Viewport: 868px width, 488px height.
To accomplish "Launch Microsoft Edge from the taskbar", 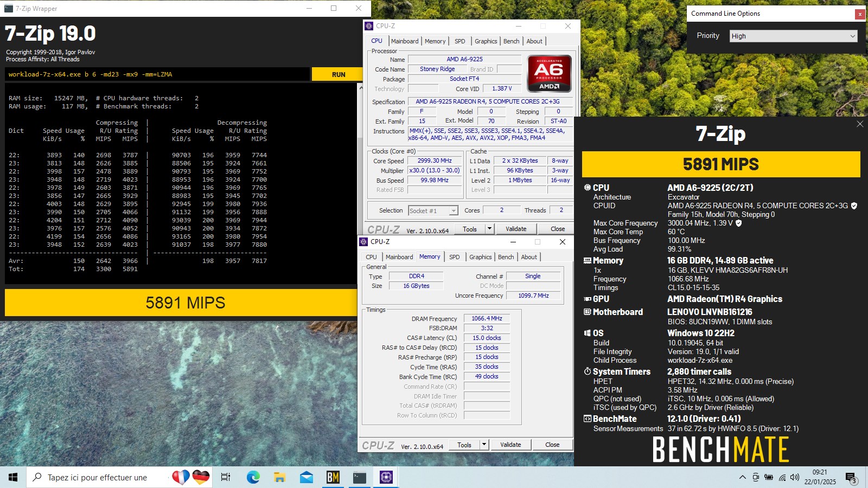I will pos(253,477).
